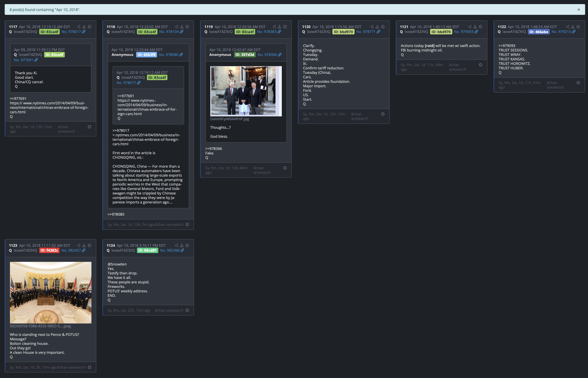Share post 1117
This screenshot has width=588, height=378.
(x=79, y=27)
